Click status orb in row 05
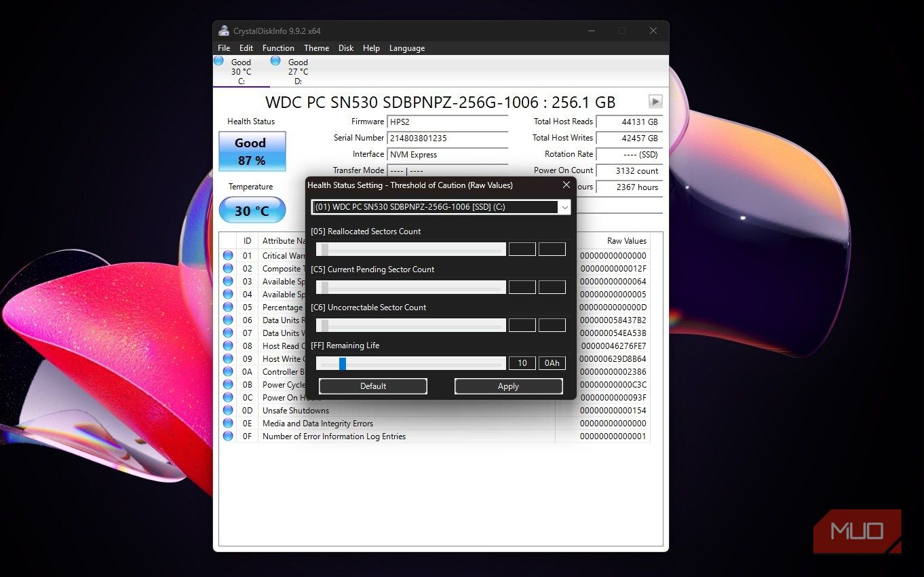This screenshot has width=924, height=577. [228, 308]
